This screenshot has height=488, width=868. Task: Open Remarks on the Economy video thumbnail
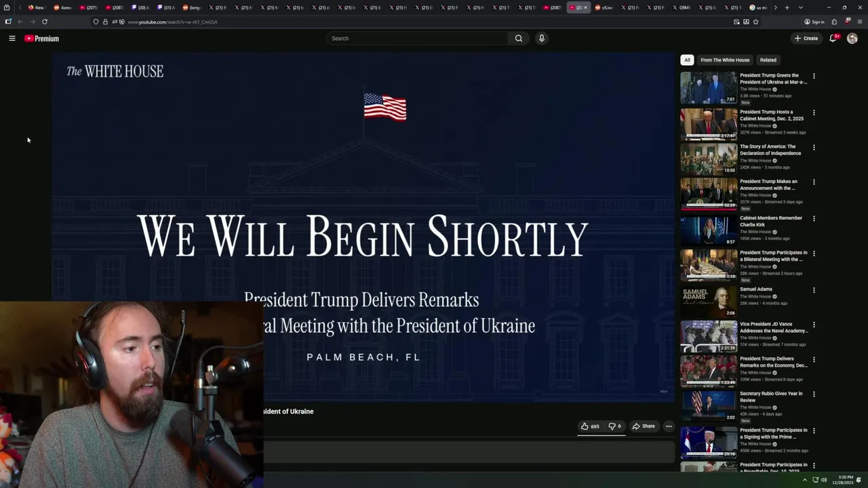709,371
